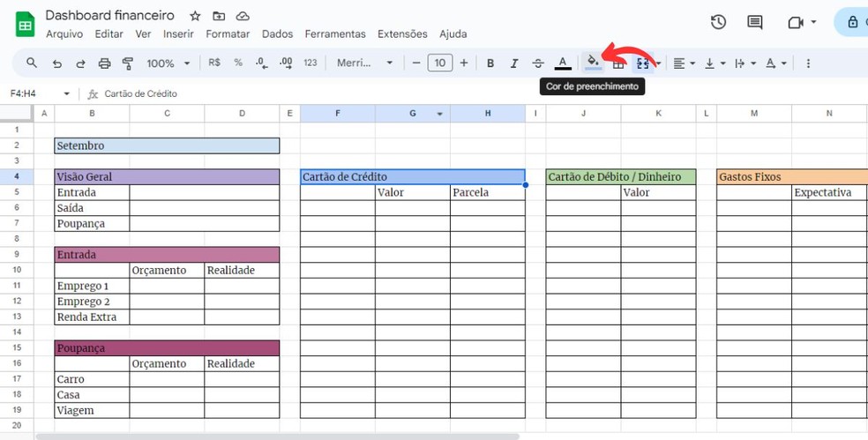Select the Gastos Fixos header cell
This screenshot has height=440, width=868.
coord(792,177)
